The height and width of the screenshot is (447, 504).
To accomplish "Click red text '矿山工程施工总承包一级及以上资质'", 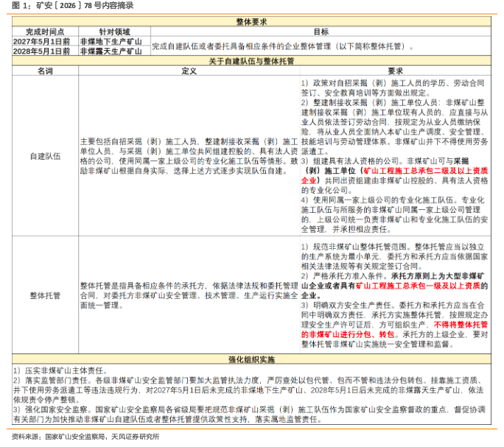I will click(419, 286).
